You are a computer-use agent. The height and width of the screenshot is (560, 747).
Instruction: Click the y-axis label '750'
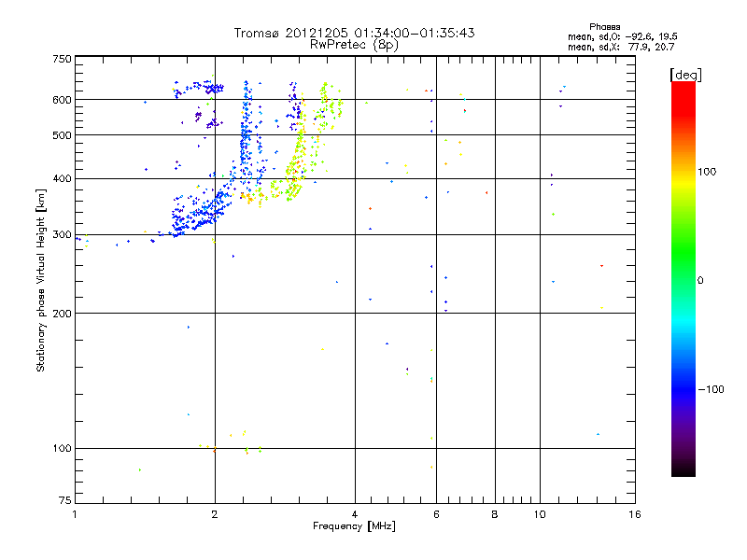(x=62, y=59)
